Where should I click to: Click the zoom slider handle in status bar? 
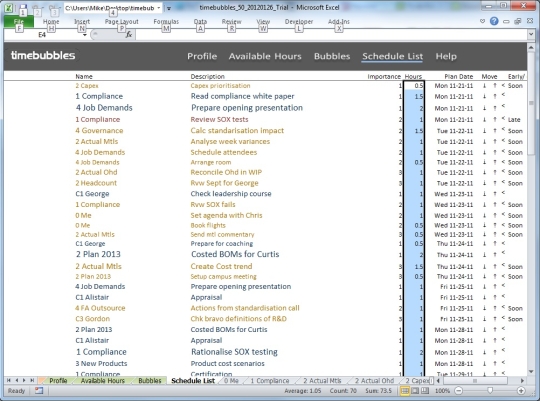click(x=490, y=391)
